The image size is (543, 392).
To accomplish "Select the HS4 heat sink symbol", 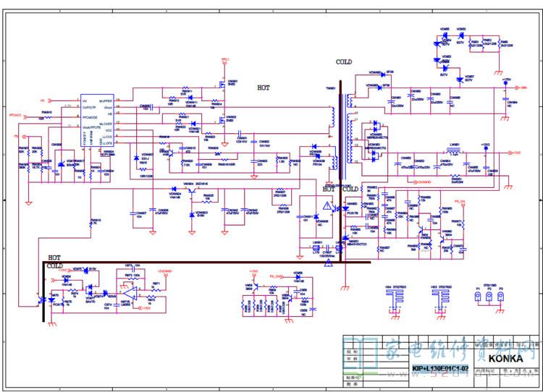I will (x=395, y=299).
